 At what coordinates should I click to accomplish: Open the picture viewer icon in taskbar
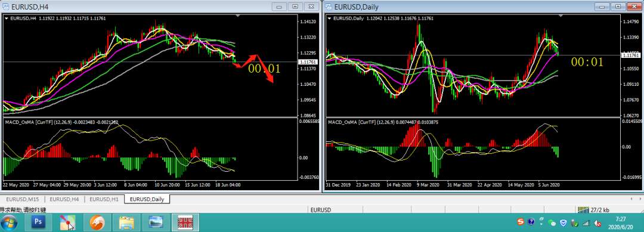click(x=156, y=222)
